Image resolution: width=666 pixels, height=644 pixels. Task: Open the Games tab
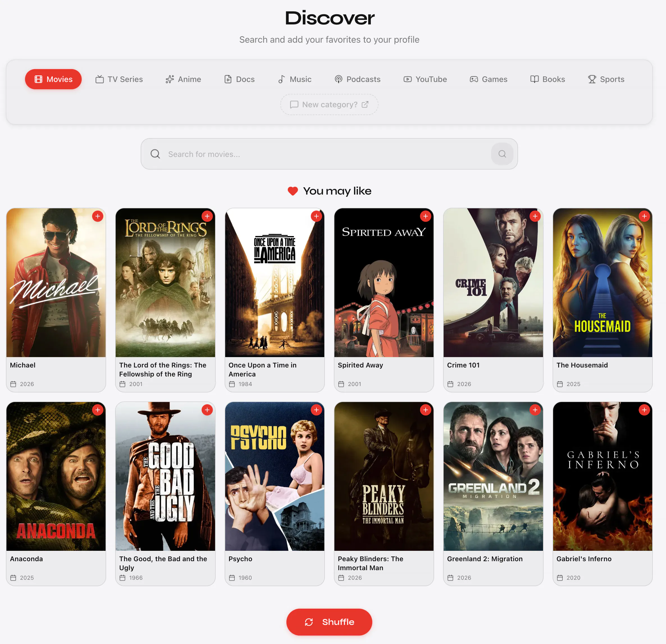click(x=488, y=79)
